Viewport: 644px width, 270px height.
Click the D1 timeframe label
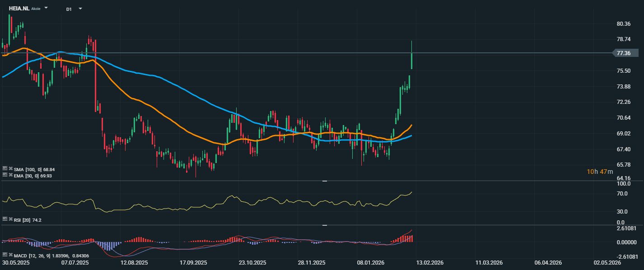(69, 9)
